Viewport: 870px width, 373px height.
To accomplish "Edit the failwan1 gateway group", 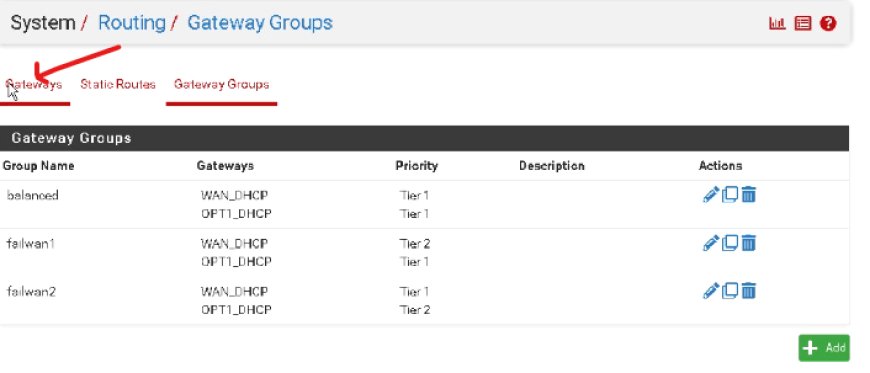I will [x=711, y=243].
